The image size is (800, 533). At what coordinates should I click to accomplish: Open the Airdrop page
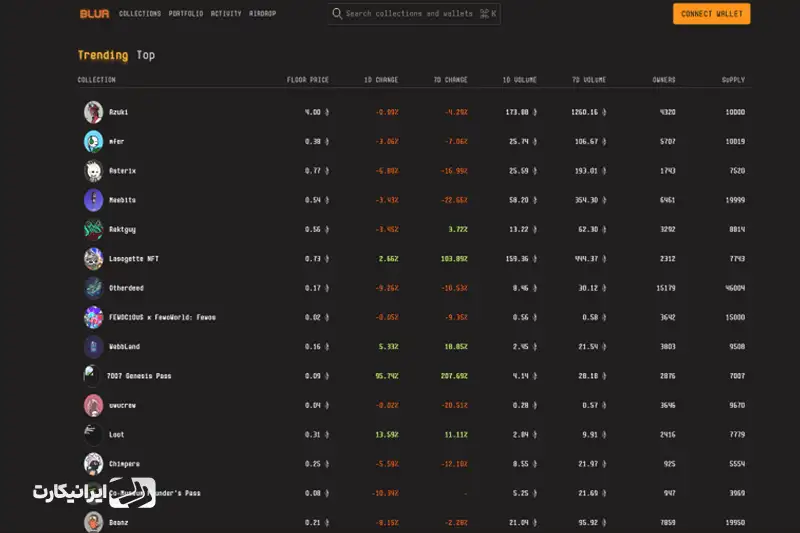(262, 14)
